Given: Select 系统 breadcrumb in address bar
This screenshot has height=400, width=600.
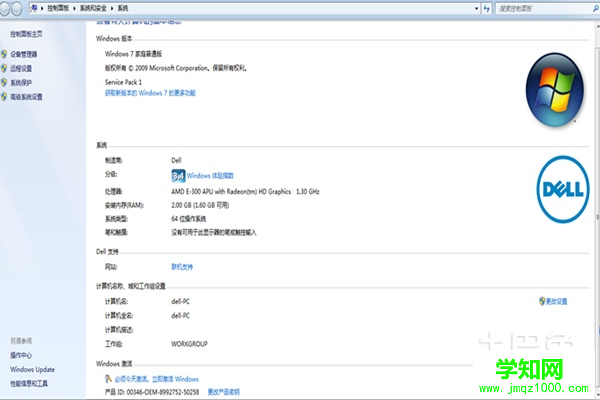Looking at the screenshot, I should 122,8.
